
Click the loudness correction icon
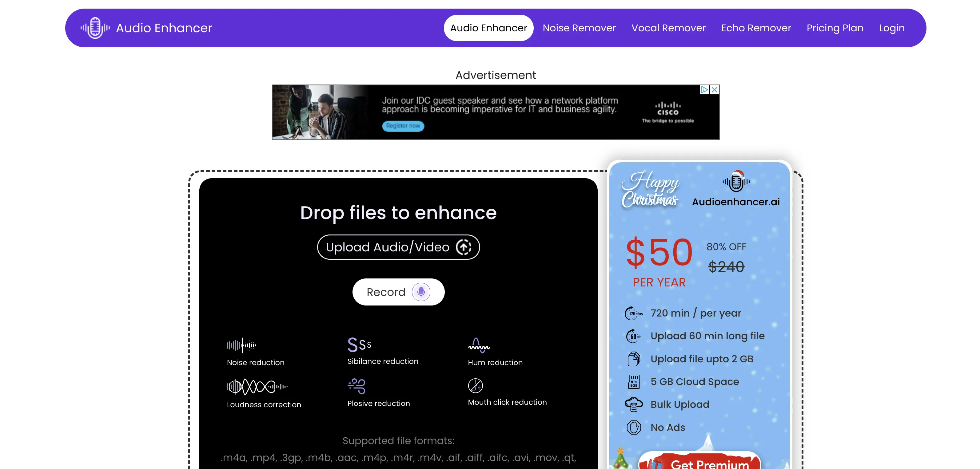257,386
